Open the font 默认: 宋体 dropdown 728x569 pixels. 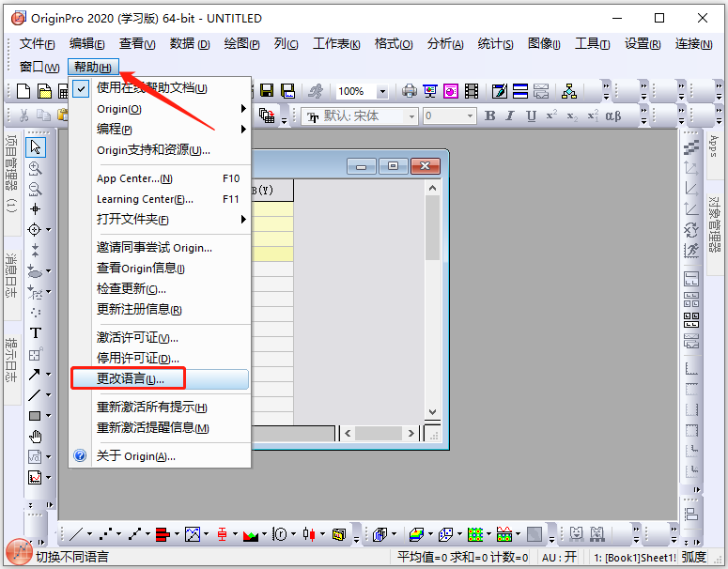411,116
